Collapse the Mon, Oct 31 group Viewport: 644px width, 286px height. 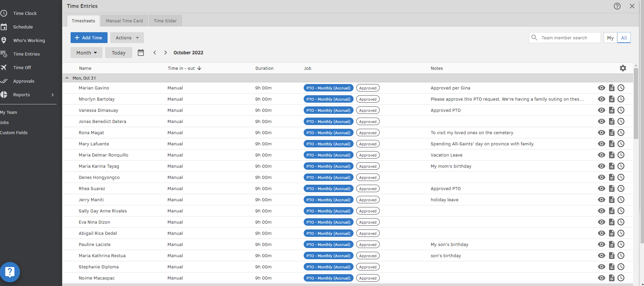click(x=67, y=78)
